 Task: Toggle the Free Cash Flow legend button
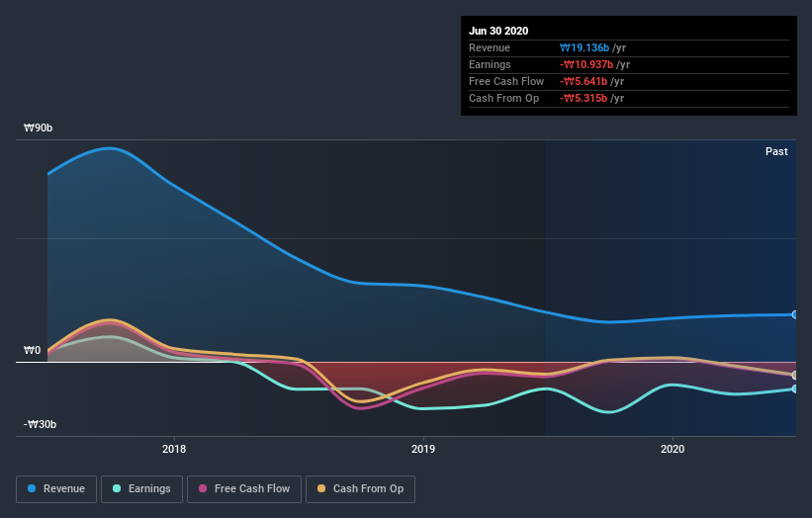pyautogui.click(x=244, y=489)
